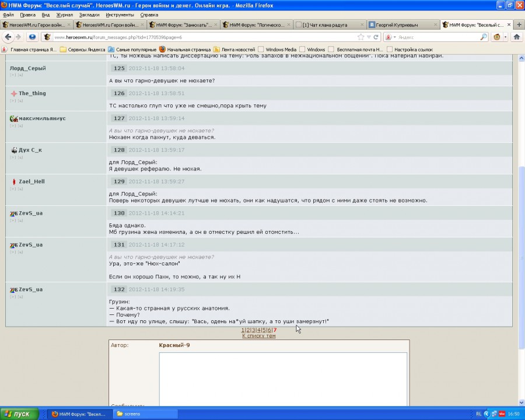Click the timestamp "2012-11-18 14:19:35"

pos(157,290)
